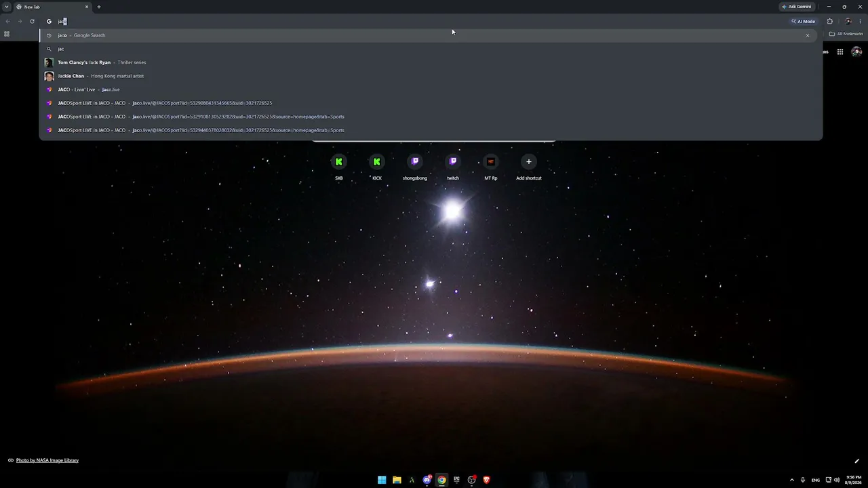Launch the green A app on taskbar
868x488 pixels.
(x=412, y=480)
